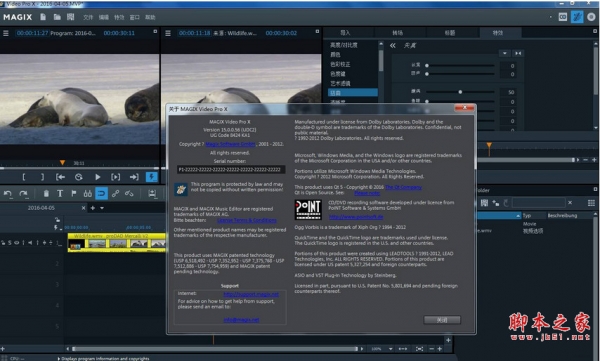Open insert mode icon in timeline toolbar

click(152, 194)
